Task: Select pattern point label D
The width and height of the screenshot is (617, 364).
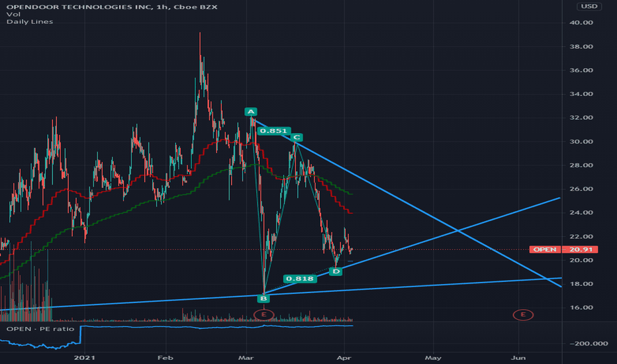Action: [x=336, y=271]
